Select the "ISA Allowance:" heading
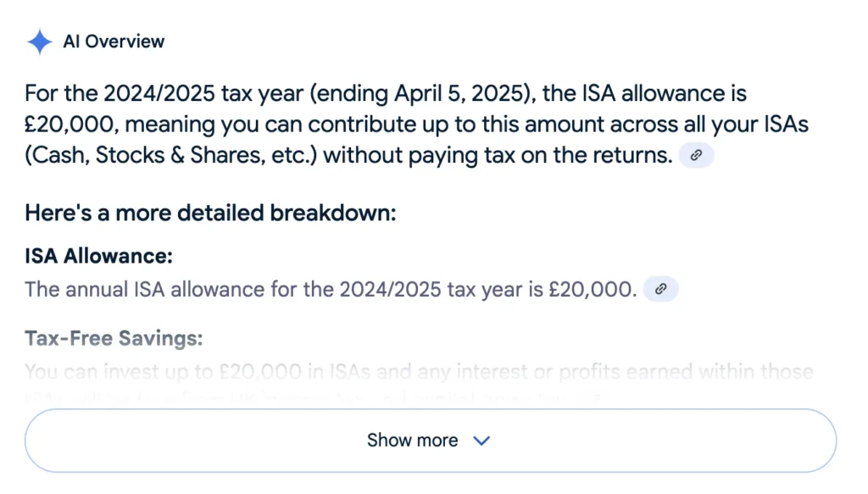The image size is (868, 494). point(98,257)
